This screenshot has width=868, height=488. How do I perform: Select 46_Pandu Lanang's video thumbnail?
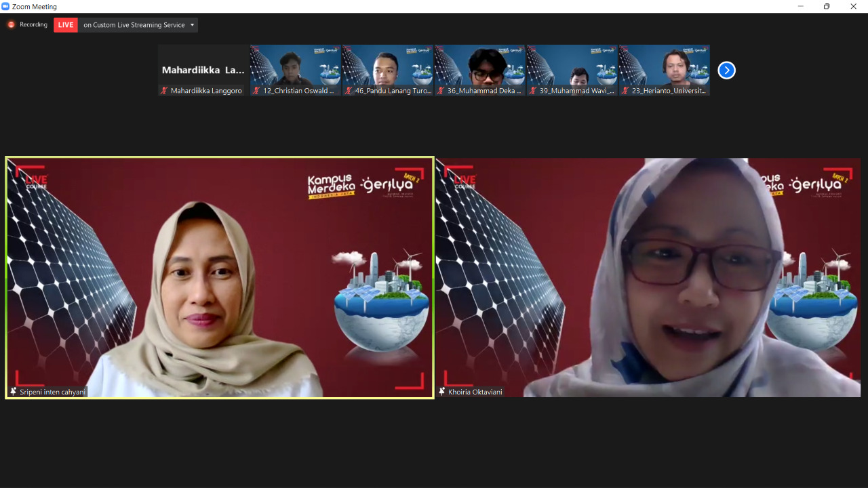pyautogui.click(x=387, y=66)
